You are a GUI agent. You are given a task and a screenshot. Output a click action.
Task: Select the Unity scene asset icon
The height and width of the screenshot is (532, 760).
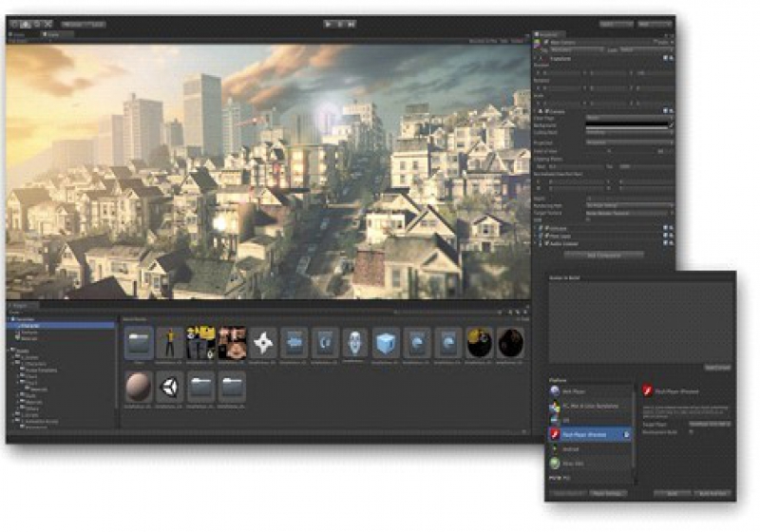click(170, 387)
